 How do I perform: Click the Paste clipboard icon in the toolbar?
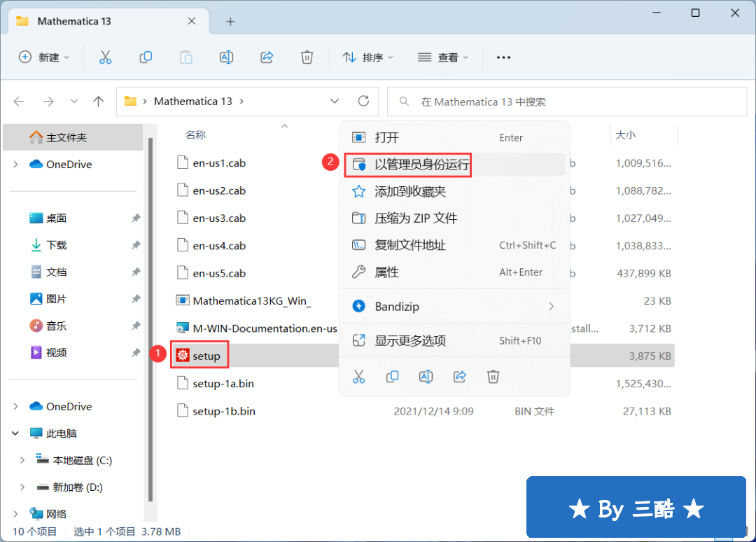pos(186,57)
